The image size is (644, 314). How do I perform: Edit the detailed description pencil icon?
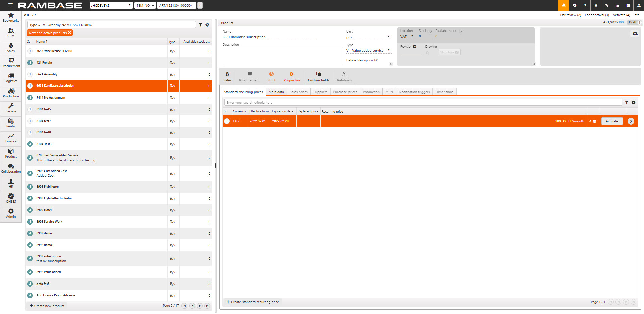pyautogui.click(x=376, y=60)
